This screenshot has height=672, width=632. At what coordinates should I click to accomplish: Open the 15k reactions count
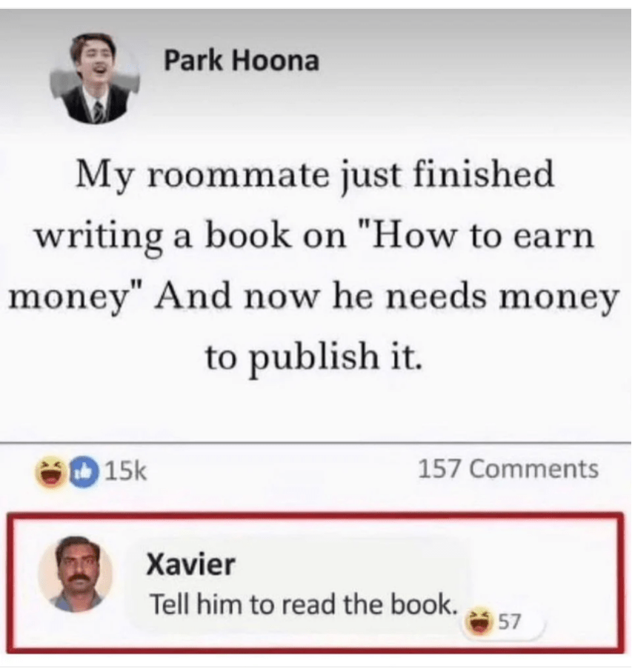pos(125,470)
